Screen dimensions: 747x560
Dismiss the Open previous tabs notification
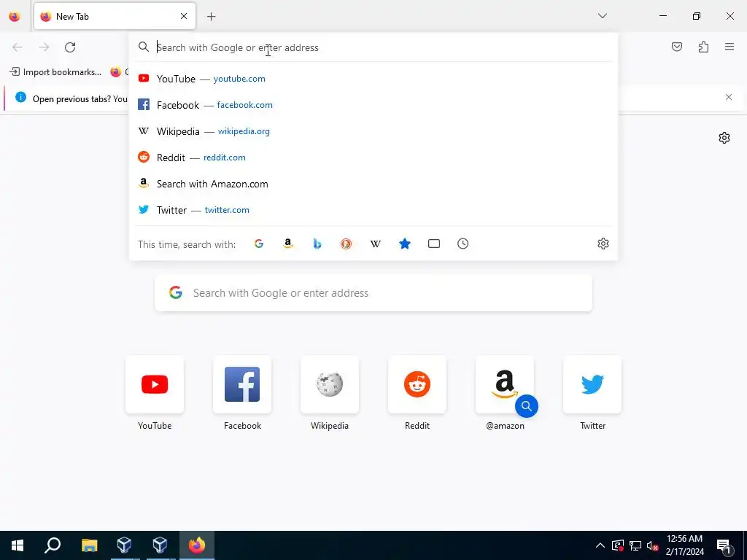[729, 97]
